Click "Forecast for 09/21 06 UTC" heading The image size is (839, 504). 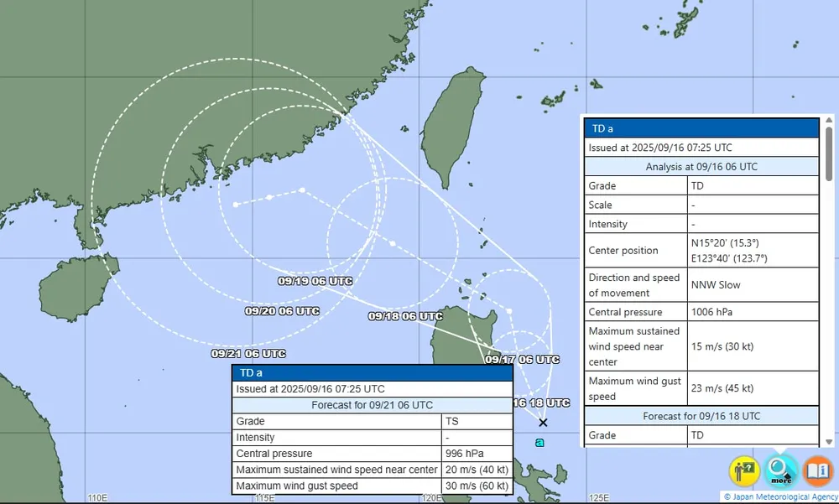tap(372, 405)
